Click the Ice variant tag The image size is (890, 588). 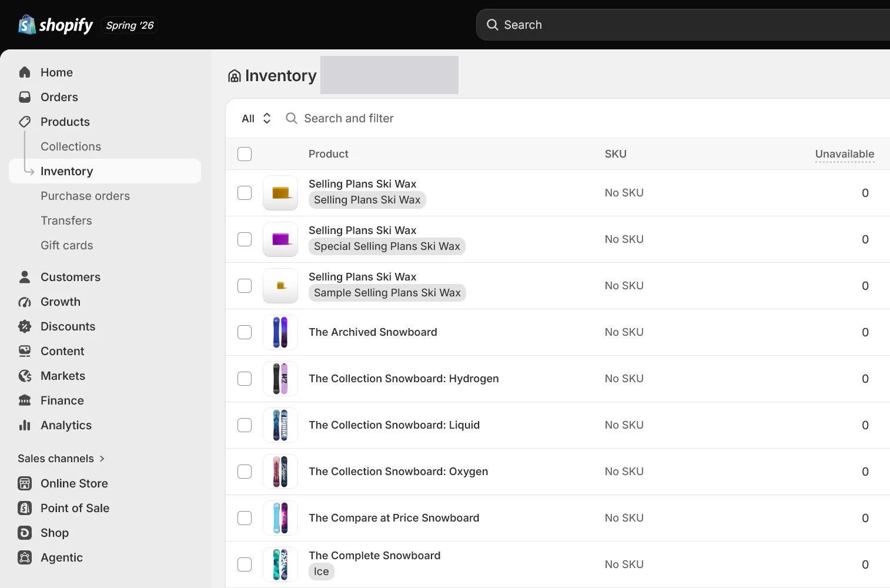(x=322, y=572)
